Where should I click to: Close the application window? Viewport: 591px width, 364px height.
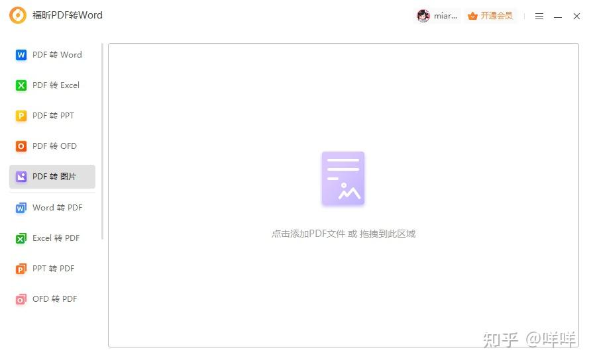click(576, 16)
